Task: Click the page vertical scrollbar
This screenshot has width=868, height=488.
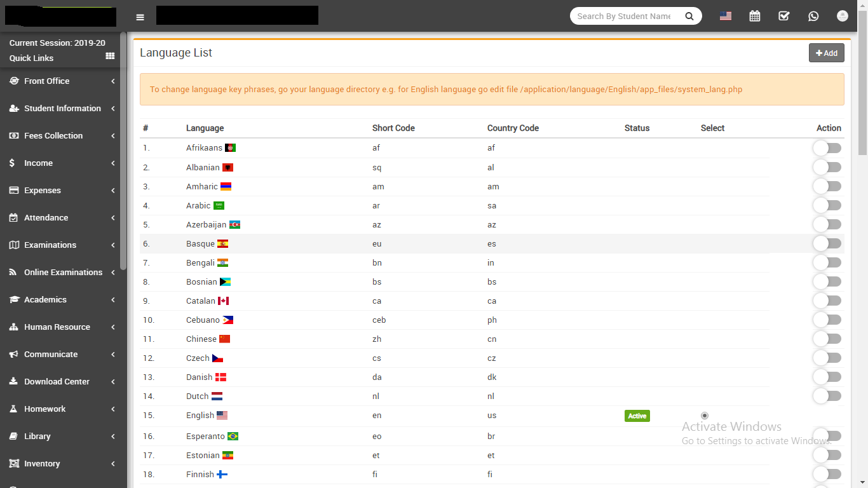Action: 862,89
